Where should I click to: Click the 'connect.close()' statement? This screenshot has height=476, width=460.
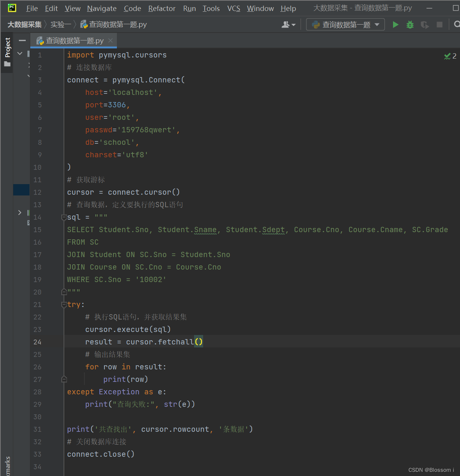coord(101,454)
